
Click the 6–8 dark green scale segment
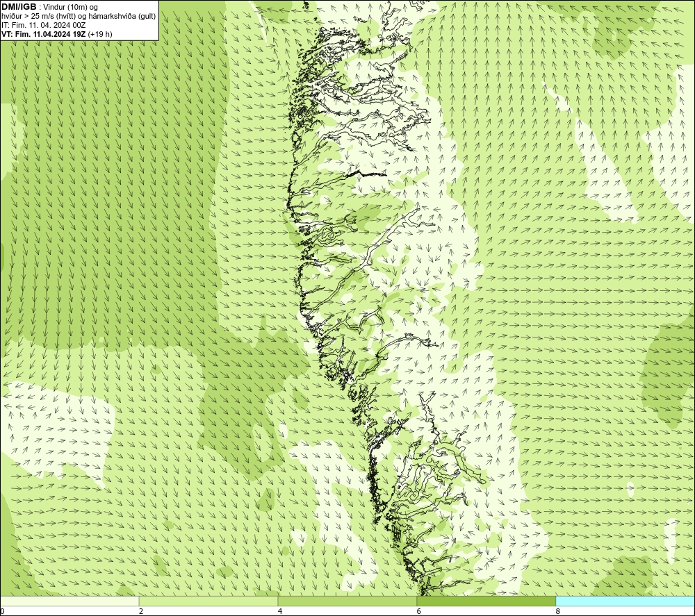(x=486, y=601)
